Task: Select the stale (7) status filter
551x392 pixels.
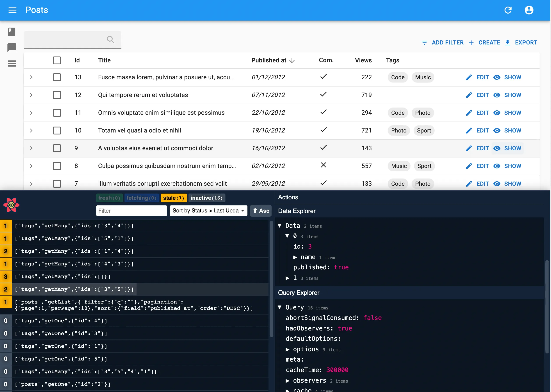Action: (173, 198)
